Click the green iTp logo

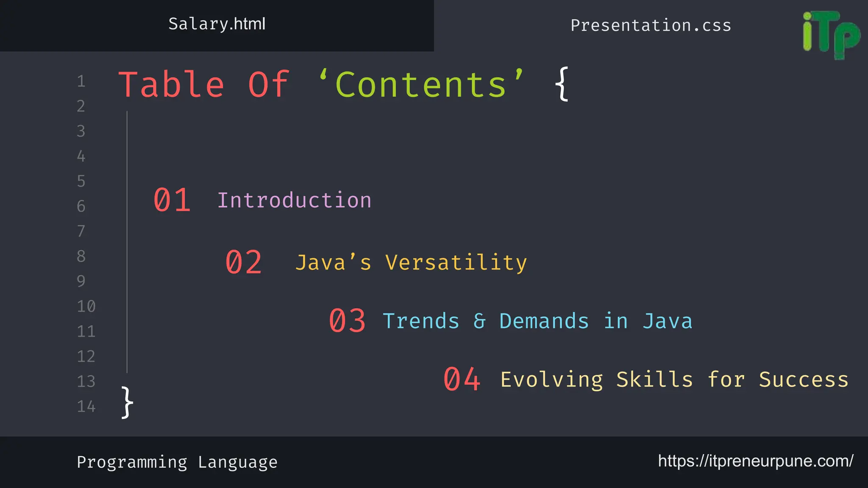[831, 35]
